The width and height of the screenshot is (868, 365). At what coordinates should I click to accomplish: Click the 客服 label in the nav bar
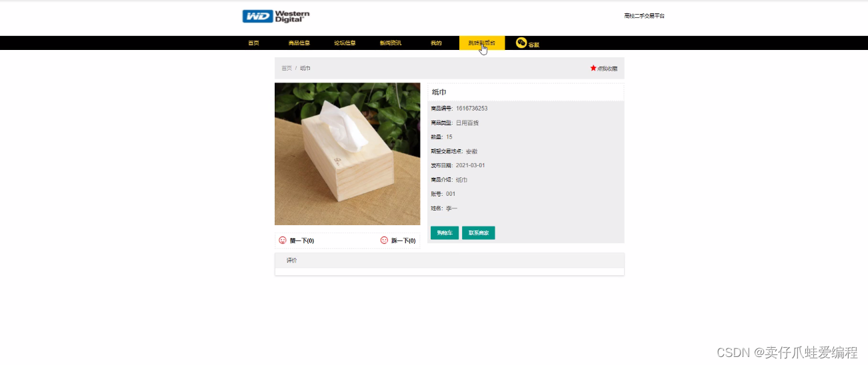[x=534, y=45]
